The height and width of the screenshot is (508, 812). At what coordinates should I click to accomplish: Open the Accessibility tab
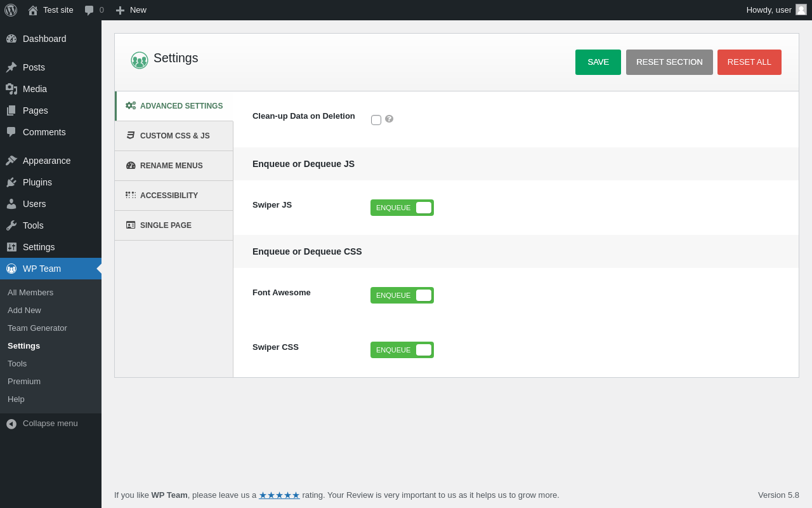click(174, 196)
